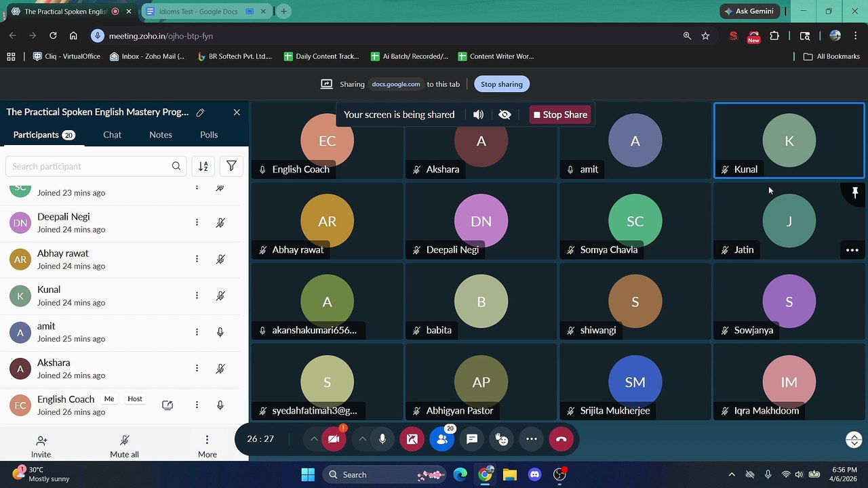Switch to Idioms Test Google Docs tab

[x=207, y=12]
